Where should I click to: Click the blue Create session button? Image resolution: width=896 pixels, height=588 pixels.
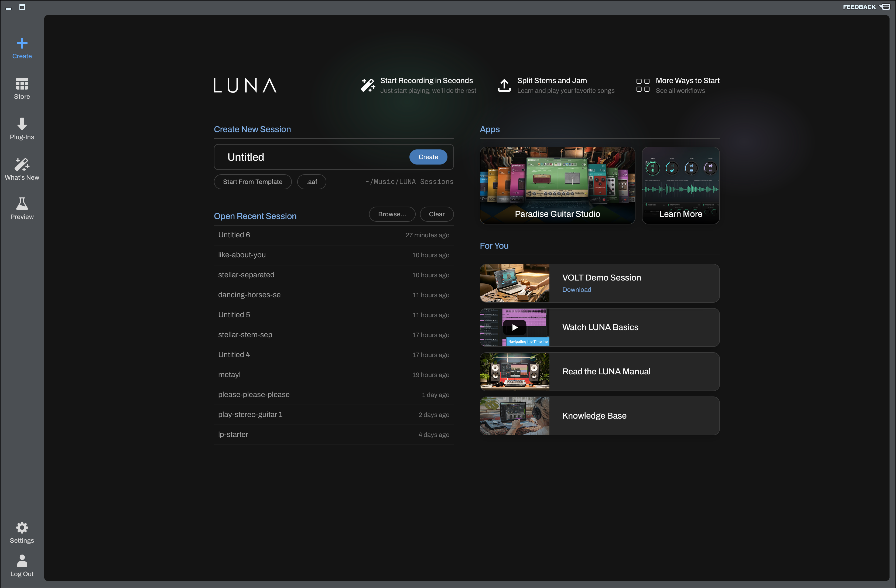428,157
